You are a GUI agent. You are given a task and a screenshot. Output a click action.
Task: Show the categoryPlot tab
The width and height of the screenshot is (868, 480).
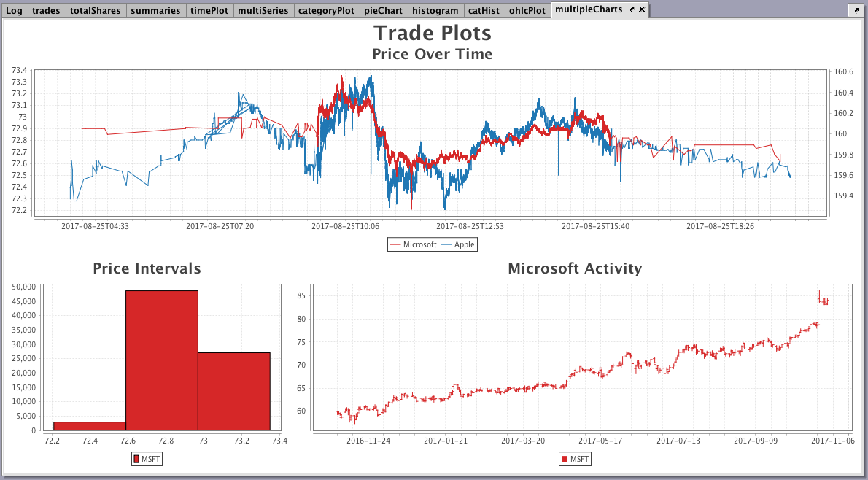click(x=326, y=10)
